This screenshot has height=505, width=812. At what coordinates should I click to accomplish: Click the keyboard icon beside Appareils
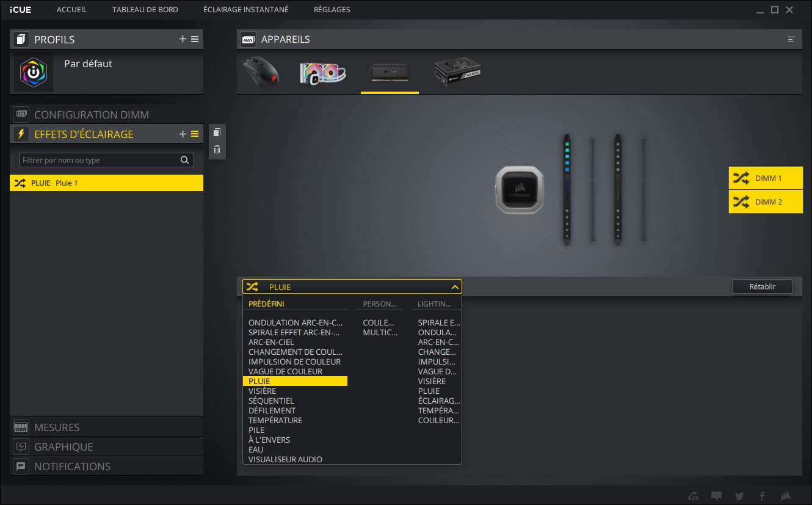248,39
